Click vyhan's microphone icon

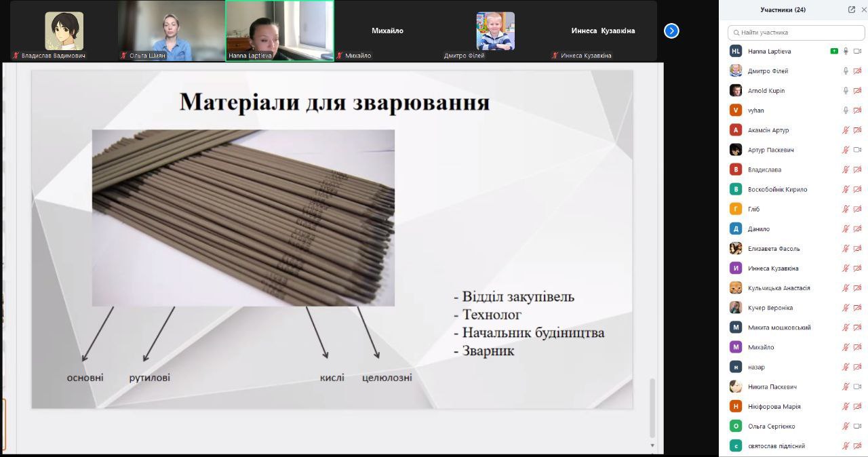click(x=846, y=110)
